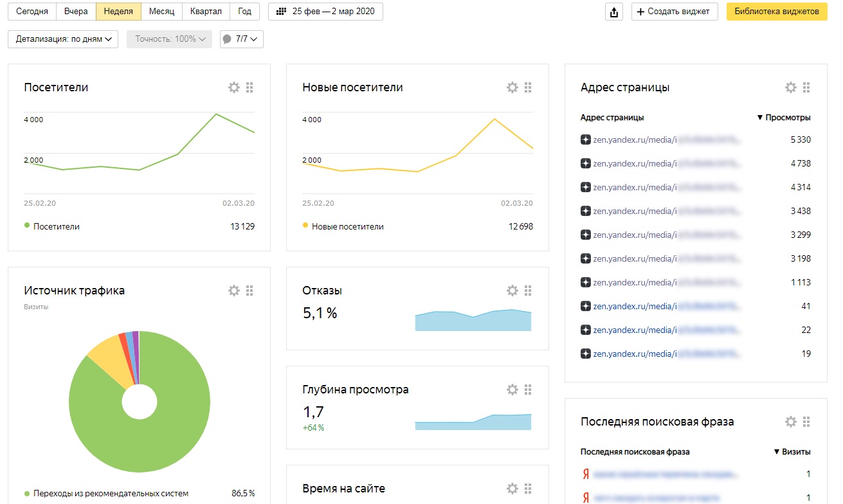Click drag handle on Глубина просмотра widget
The width and height of the screenshot is (843, 504).
(528, 390)
